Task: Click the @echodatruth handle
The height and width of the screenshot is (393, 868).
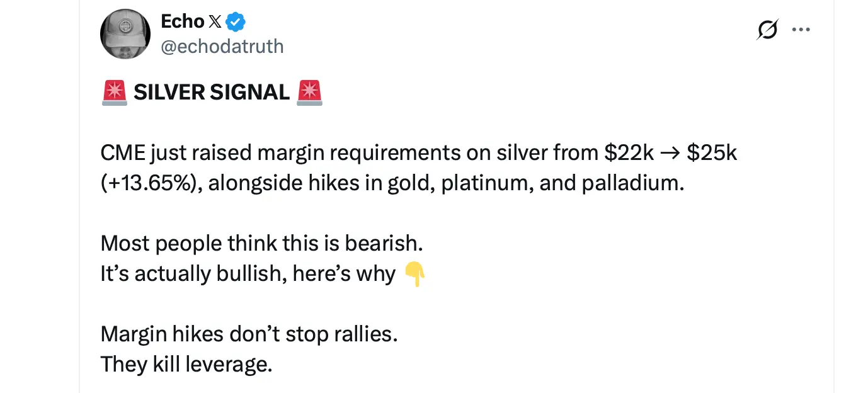Action: point(223,46)
